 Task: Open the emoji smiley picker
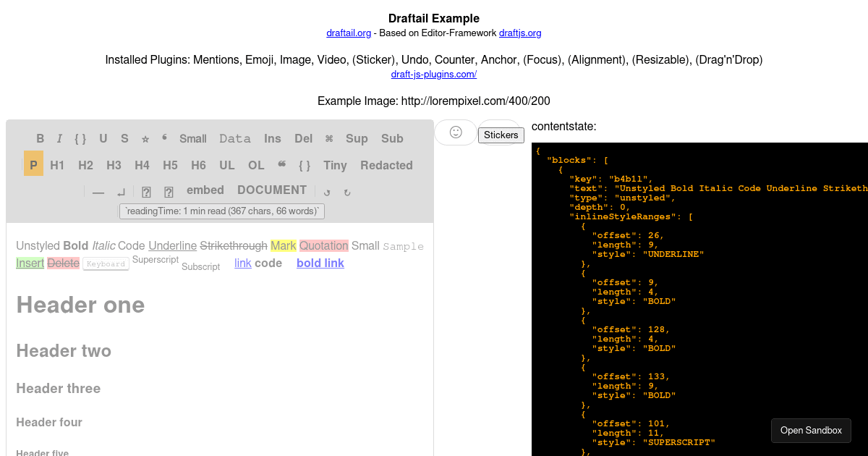[456, 132]
